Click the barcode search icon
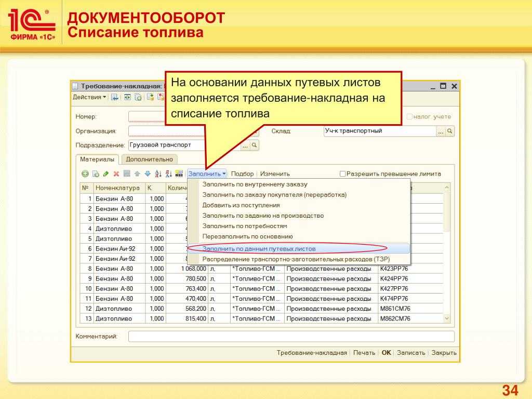 click(179, 174)
